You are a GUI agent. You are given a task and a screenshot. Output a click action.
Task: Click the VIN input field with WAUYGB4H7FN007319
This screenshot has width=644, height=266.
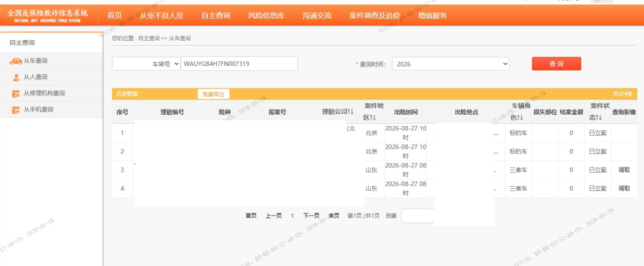click(x=239, y=64)
